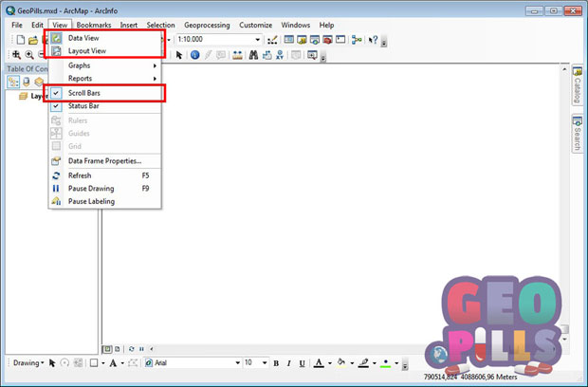Open the Find Route tool icon
588x387 pixels.
coord(266,55)
